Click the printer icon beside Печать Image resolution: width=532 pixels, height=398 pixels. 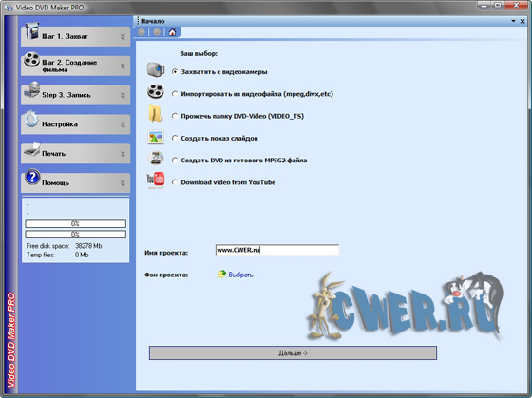tap(32, 149)
